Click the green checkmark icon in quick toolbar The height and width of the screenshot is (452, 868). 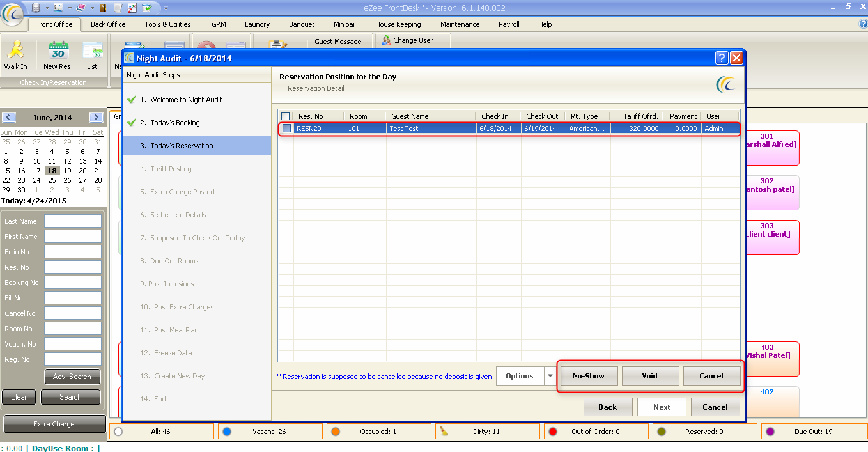pyautogui.click(x=147, y=8)
